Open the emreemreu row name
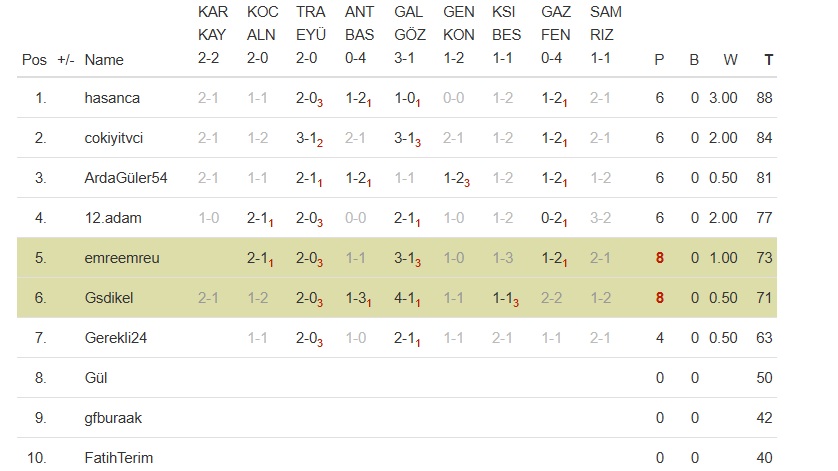 [x=122, y=258]
